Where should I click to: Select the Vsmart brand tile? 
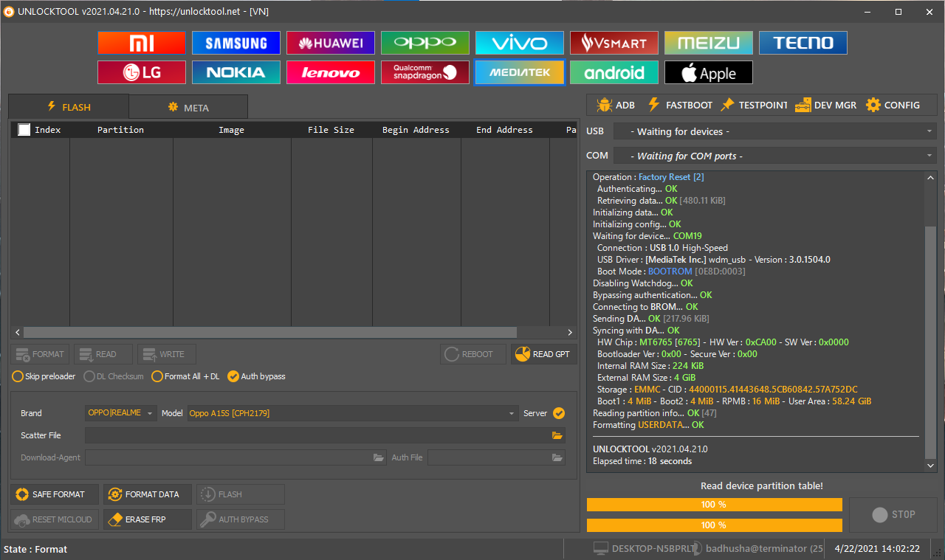(x=614, y=43)
